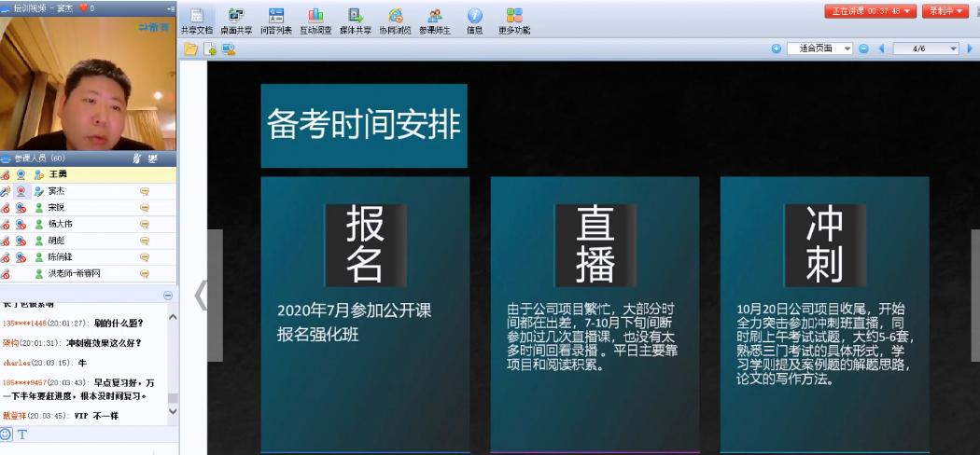Click the presenter webcam video thumbnail

(x=88, y=83)
